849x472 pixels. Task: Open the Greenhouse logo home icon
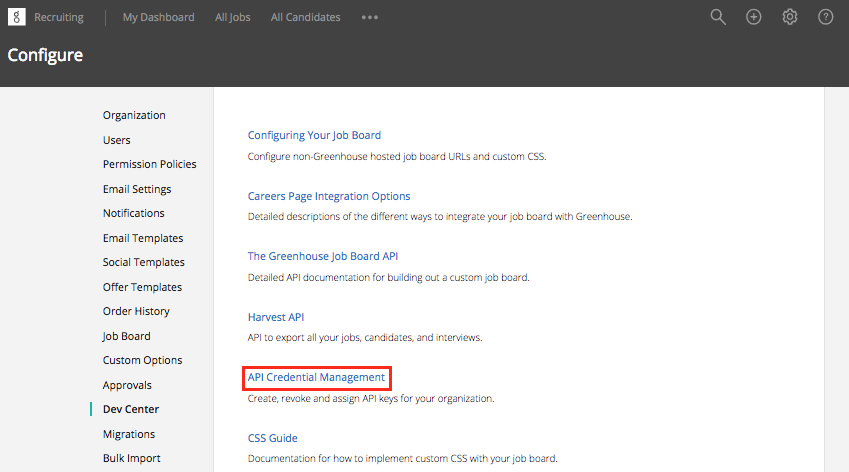point(17,17)
